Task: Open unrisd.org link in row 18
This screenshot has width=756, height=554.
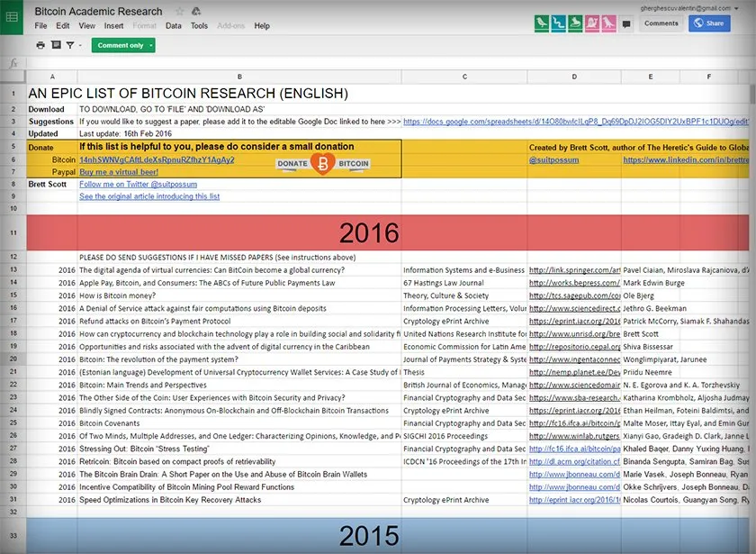Action: [x=574, y=334]
